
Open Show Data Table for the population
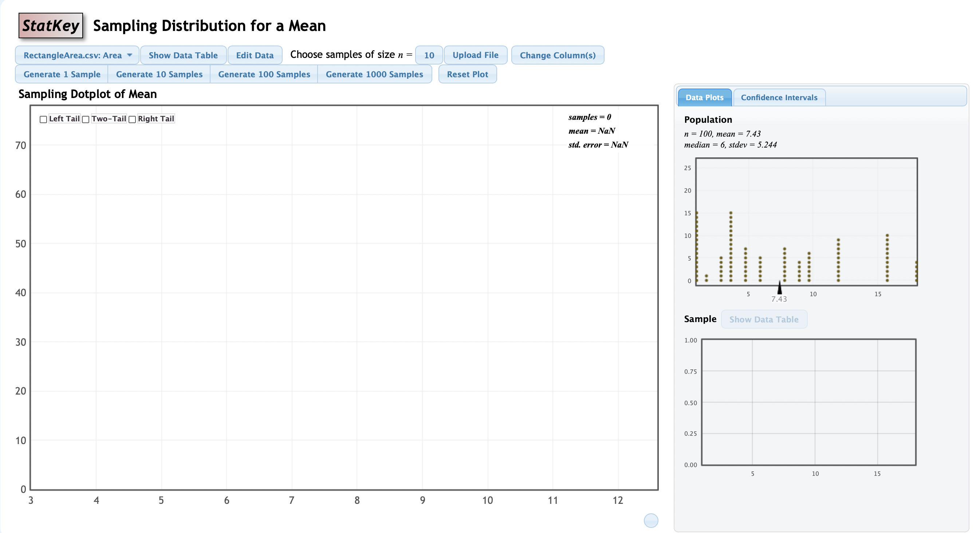[183, 55]
